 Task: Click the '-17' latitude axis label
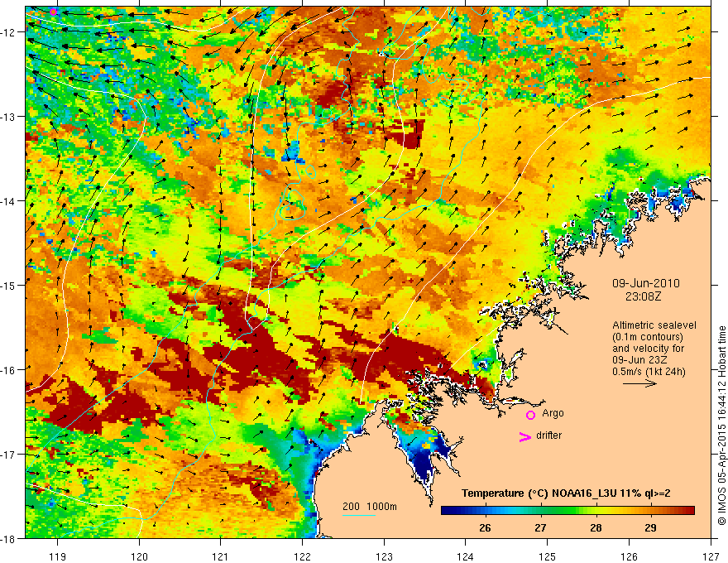tap(9, 455)
